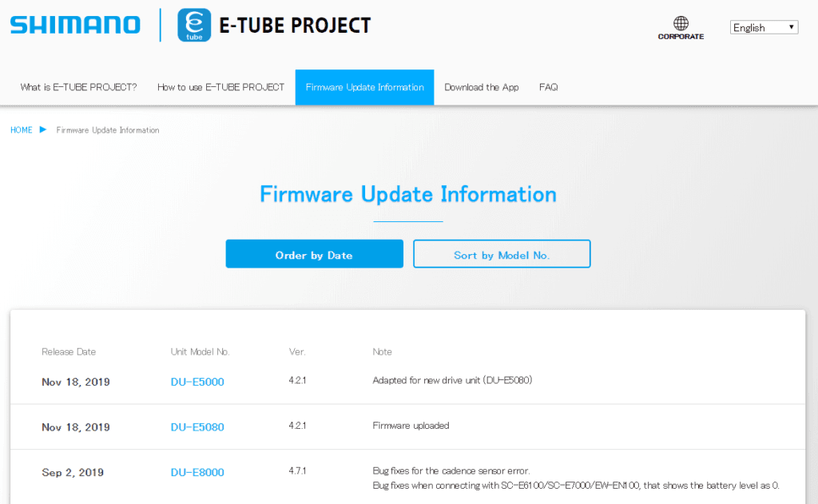Open the DU-E5080 firmware details

click(x=197, y=426)
